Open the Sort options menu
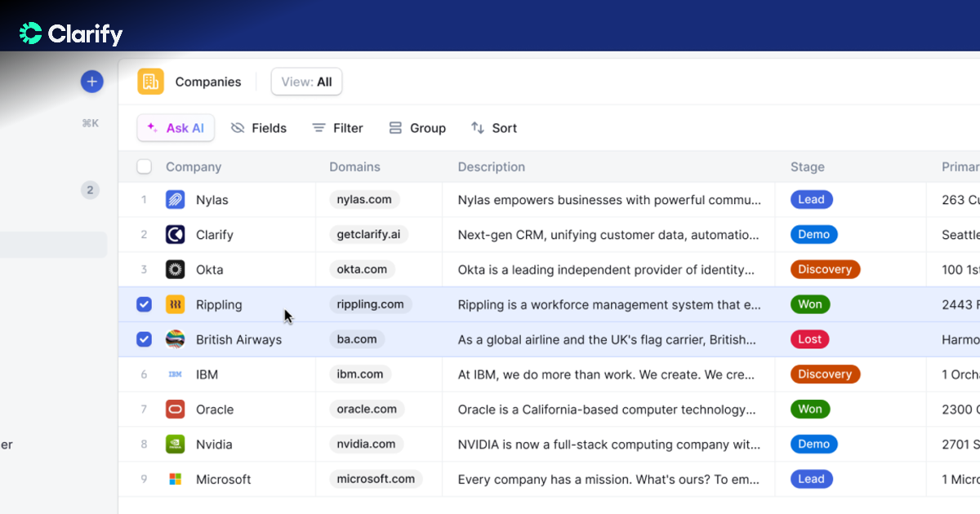 pos(494,128)
